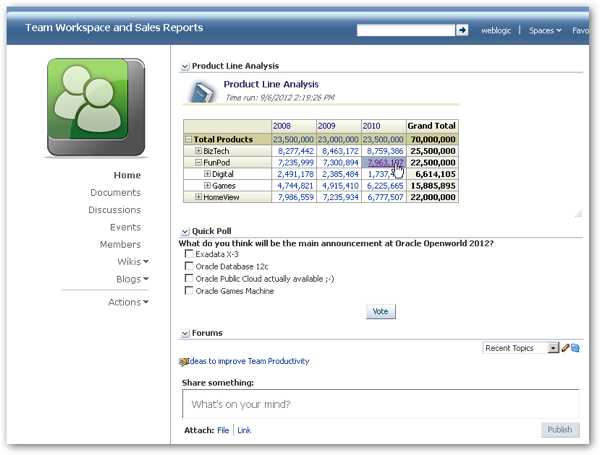This screenshot has height=455, width=600.
Task: Click the HomeView 2010 value 6,777,507
Action: (x=385, y=197)
